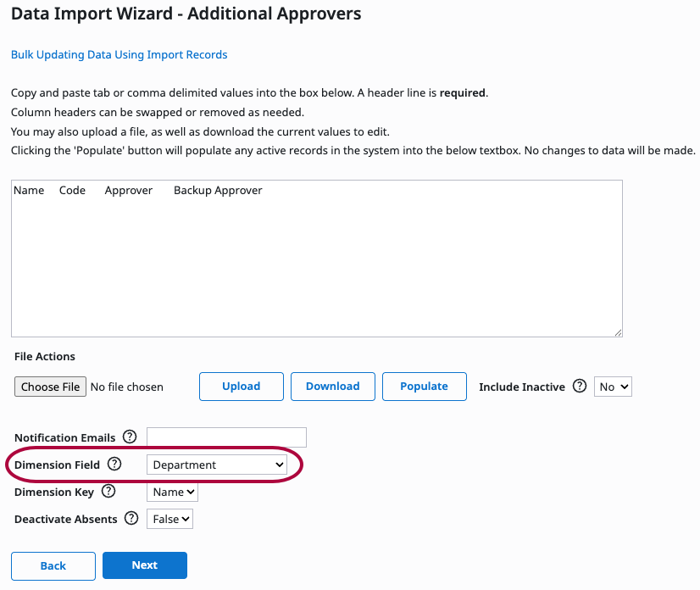Select the 'No file chosen' text

pos(127,387)
